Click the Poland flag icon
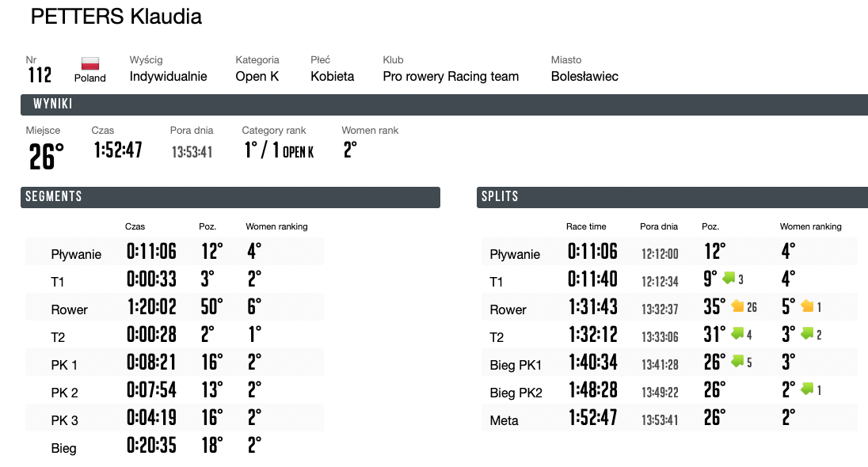The width and height of the screenshot is (868, 467). click(89, 63)
